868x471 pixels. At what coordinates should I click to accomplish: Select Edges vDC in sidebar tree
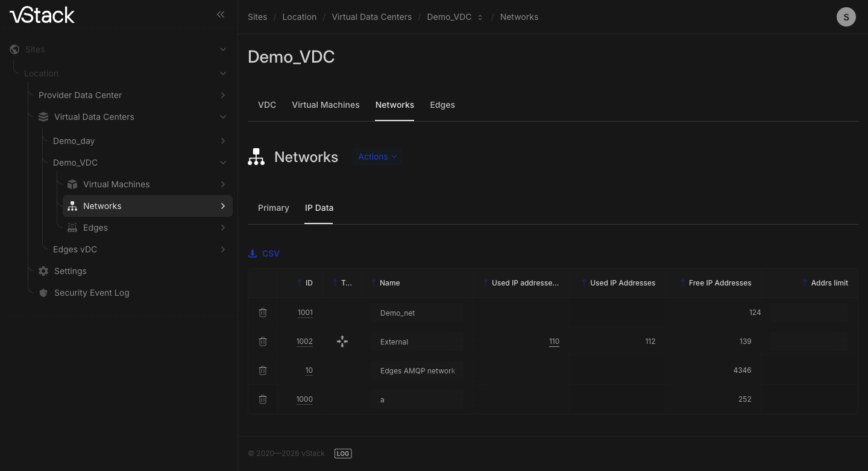coord(75,249)
